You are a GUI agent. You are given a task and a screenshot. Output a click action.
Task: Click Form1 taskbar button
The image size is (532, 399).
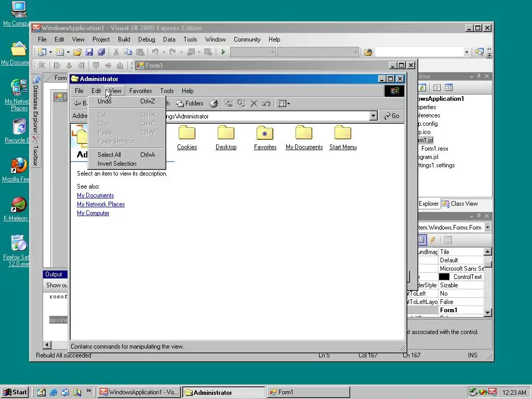point(308,392)
